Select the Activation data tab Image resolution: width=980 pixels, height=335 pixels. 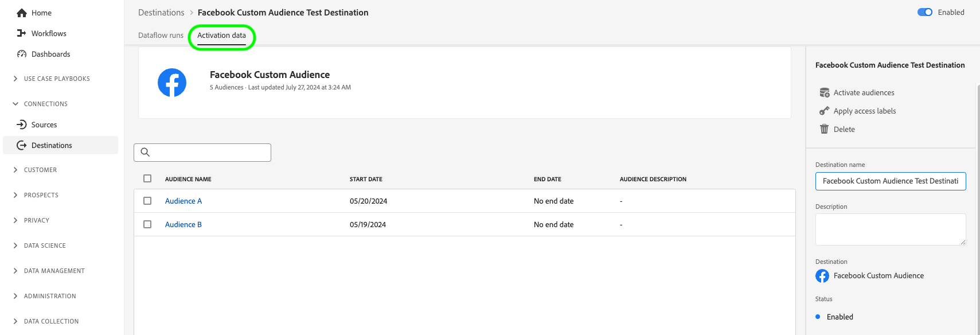[221, 35]
